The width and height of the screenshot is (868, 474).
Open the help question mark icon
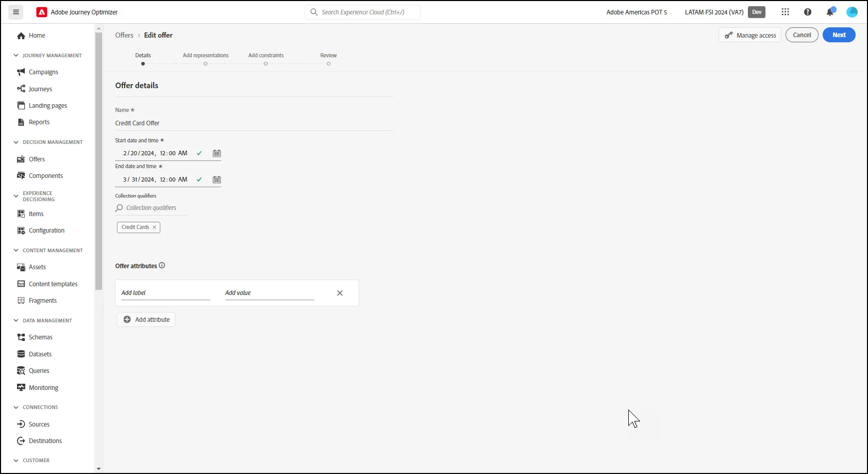pos(808,12)
